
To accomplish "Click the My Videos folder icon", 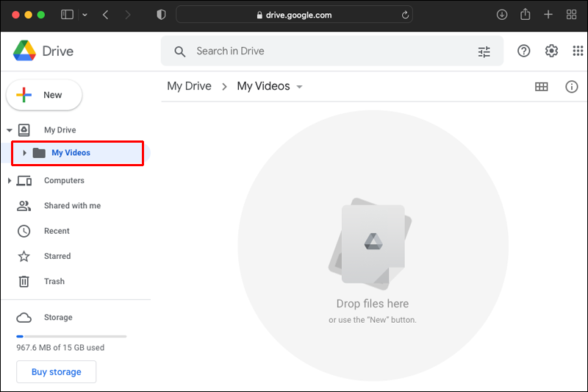I will point(39,153).
